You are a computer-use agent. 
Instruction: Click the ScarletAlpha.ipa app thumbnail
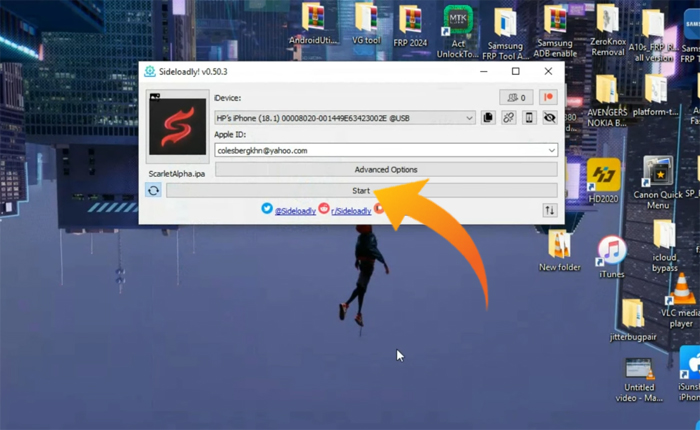pos(177,126)
